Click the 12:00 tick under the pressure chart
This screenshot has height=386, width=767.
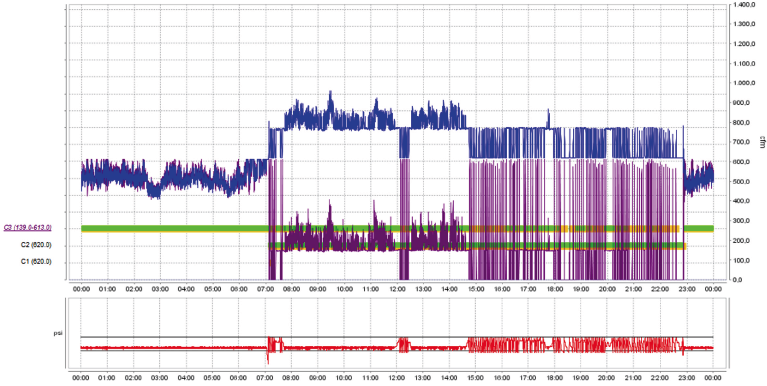397,378
